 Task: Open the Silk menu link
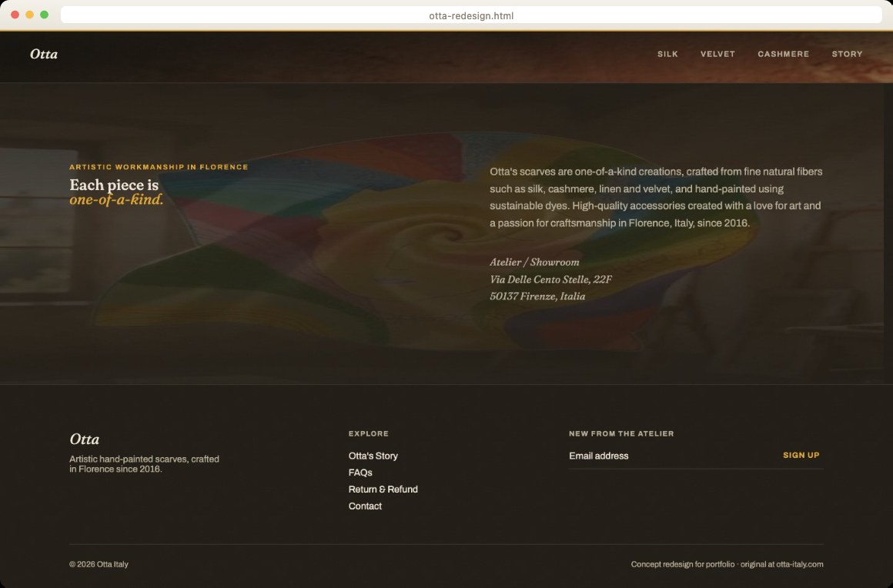pyautogui.click(x=667, y=54)
